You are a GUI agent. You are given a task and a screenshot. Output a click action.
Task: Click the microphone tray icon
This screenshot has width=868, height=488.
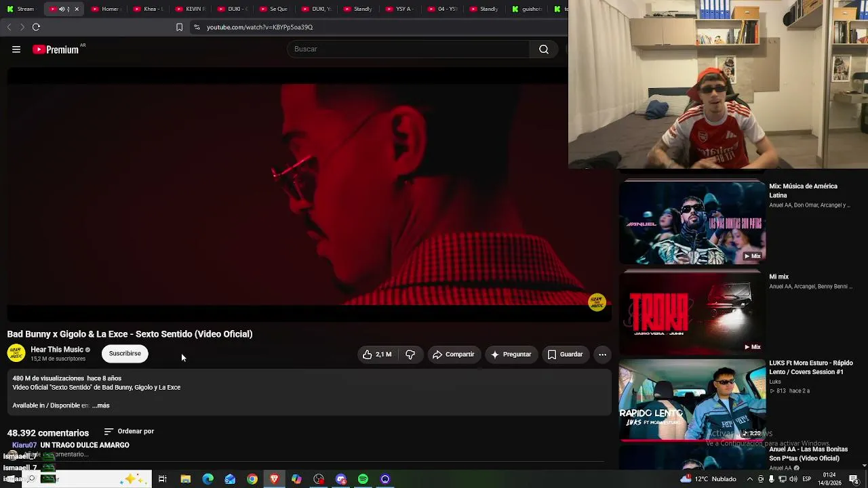tap(772, 479)
